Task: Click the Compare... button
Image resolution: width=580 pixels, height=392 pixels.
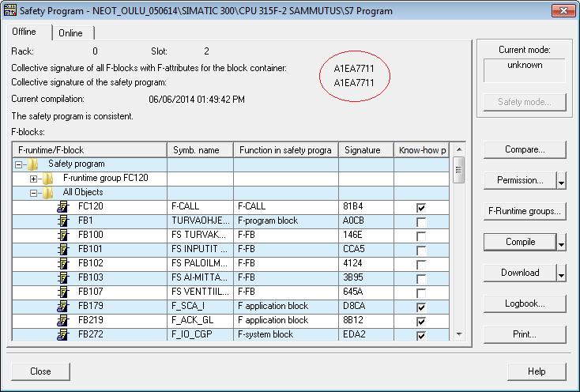Action: (x=525, y=150)
